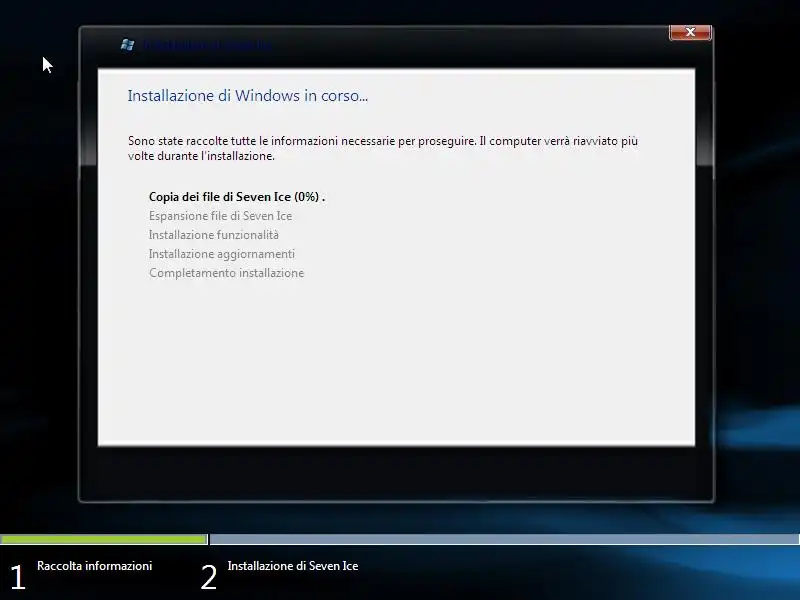The image size is (800, 600).
Task: Click the 'Sono state raccolte tutte le informazioni' paragraph
Action: (383, 148)
